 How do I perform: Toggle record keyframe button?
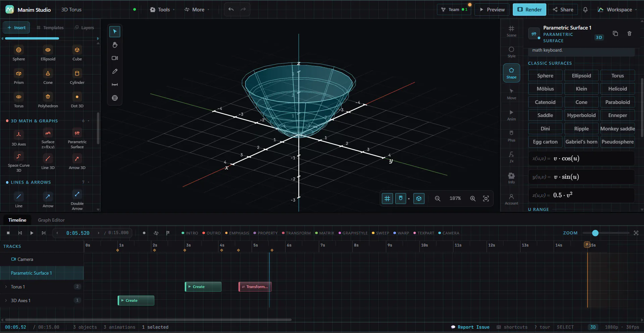(x=144, y=233)
